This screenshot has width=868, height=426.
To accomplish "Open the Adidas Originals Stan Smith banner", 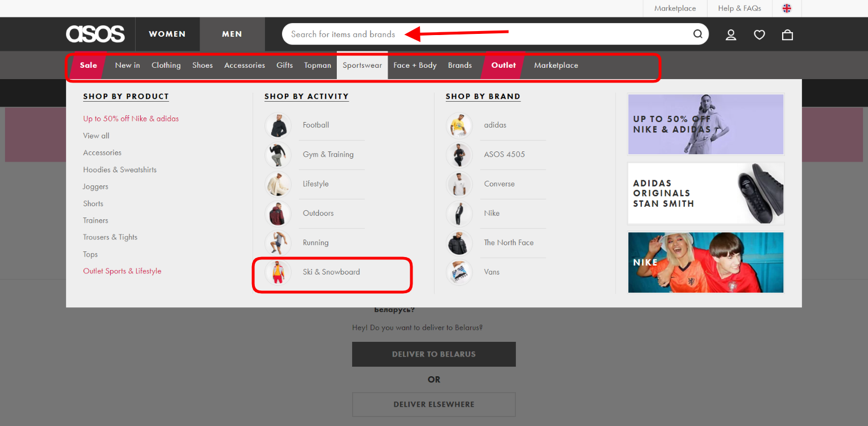I will pyautogui.click(x=706, y=194).
